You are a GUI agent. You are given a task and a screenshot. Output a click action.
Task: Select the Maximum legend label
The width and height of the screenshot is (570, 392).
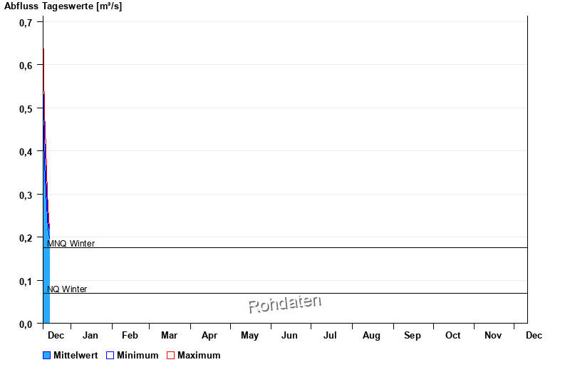point(199,356)
